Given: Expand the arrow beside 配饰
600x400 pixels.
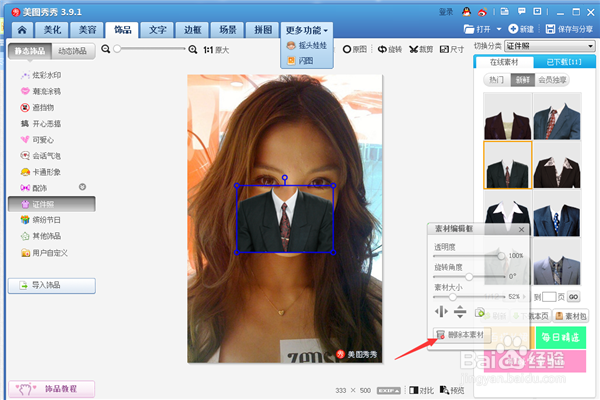Looking at the screenshot, I should coord(82,187).
